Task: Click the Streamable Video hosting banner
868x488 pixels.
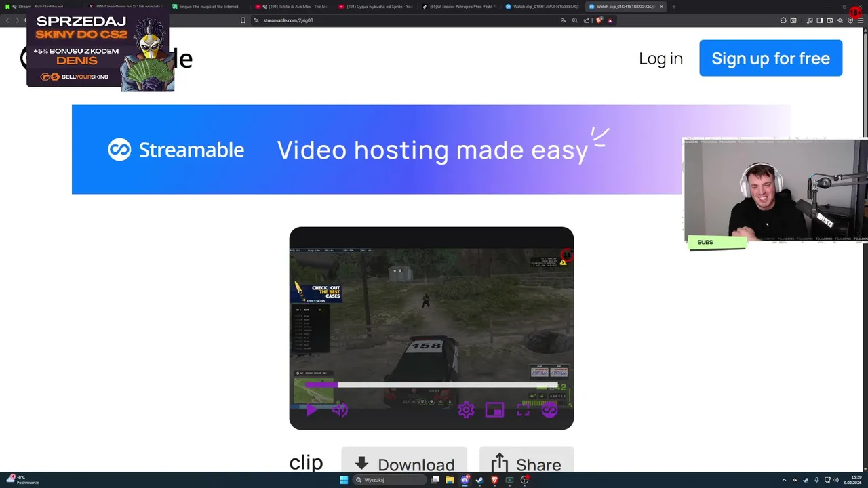Action: coord(431,149)
